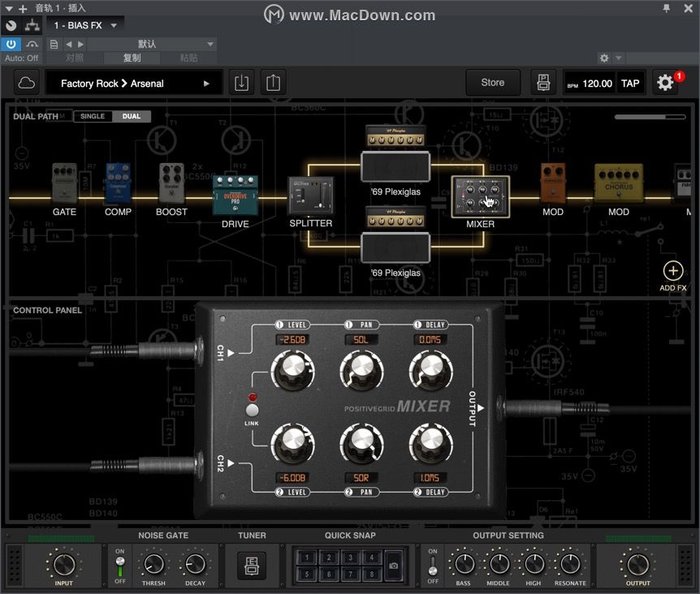Click 复制 copy button
Screen dimensions: 700x594
click(x=132, y=58)
